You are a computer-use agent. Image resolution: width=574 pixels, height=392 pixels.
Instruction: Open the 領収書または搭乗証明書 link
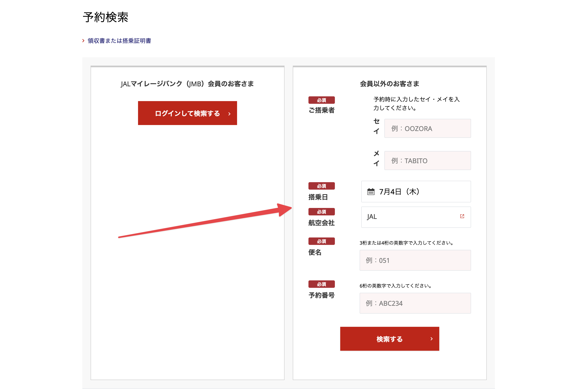tap(119, 41)
